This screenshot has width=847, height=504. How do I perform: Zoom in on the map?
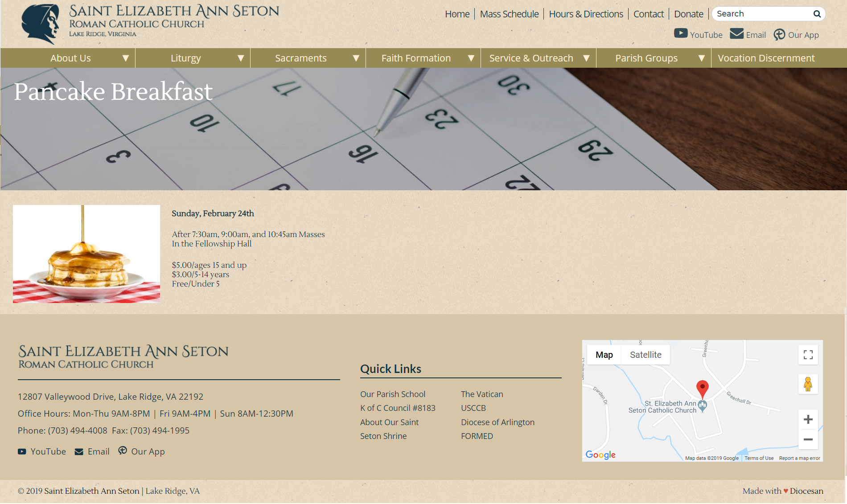coord(808,419)
